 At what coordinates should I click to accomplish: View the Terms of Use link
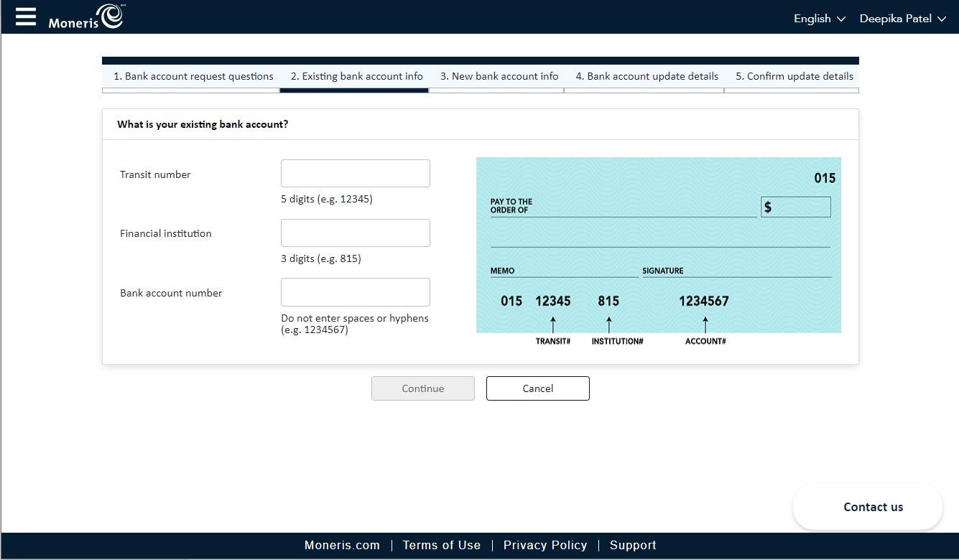click(x=441, y=545)
